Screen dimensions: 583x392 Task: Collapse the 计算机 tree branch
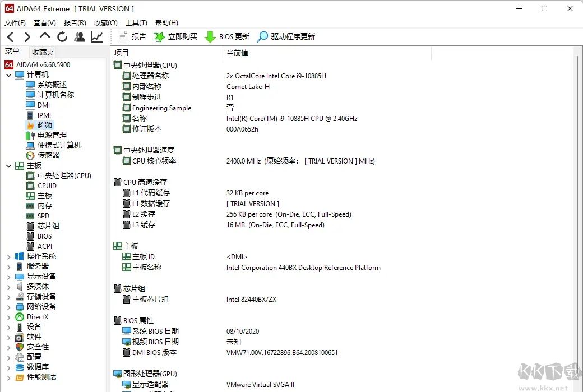[8, 74]
